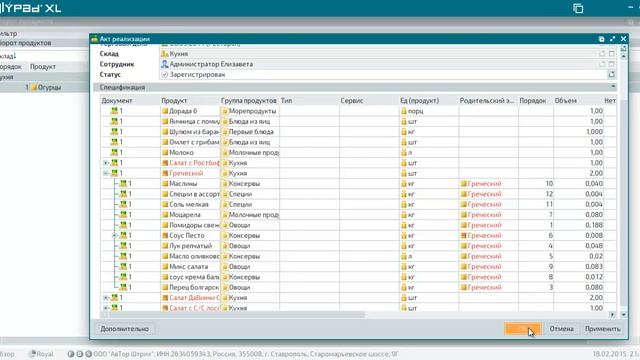Click the 0,188 volume cell

(578, 225)
